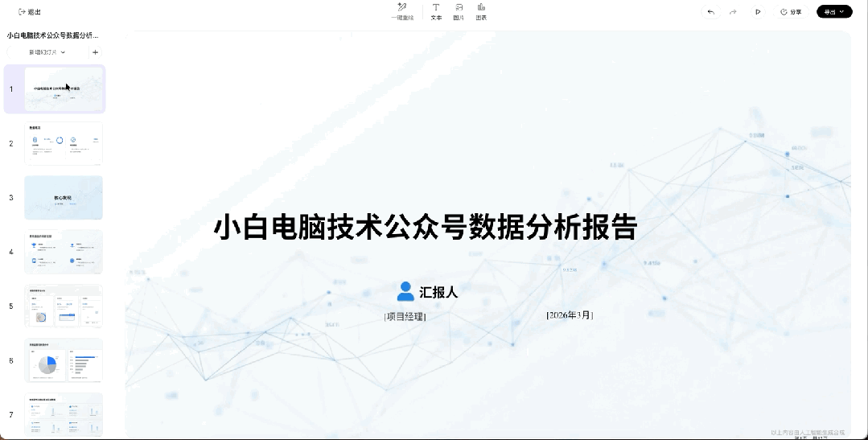
Task: Click the presentation title 小白电脑技术公众号数据分析
Action: click(x=53, y=35)
